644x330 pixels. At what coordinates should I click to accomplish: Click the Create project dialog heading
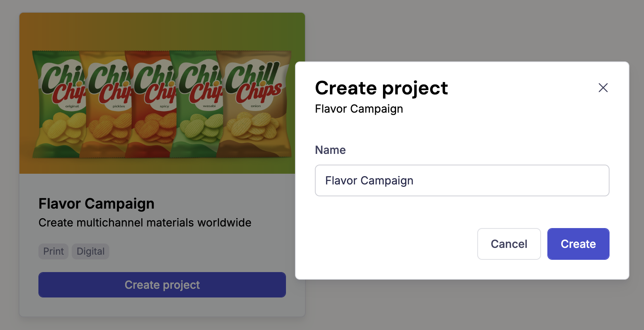[x=381, y=88]
